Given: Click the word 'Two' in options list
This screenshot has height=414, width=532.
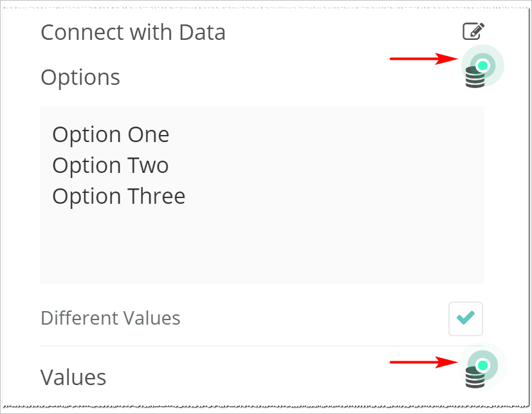Looking at the screenshot, I should (x=149, y=165).
